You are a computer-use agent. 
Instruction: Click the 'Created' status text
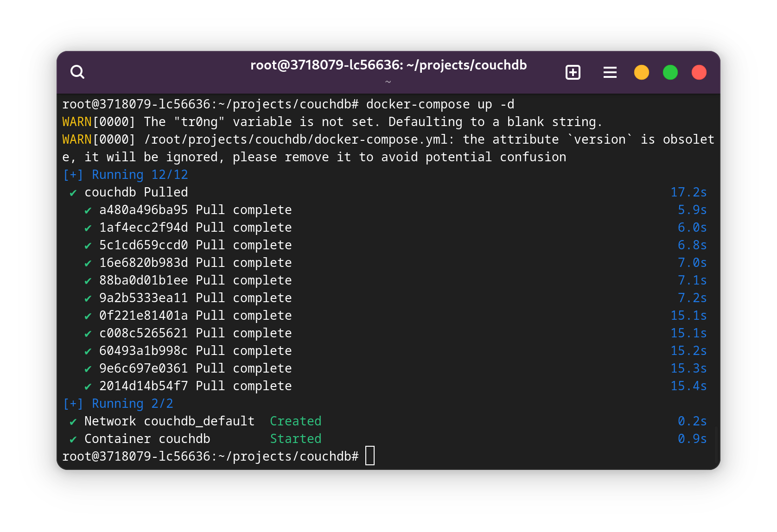click(x=296, y=421)
